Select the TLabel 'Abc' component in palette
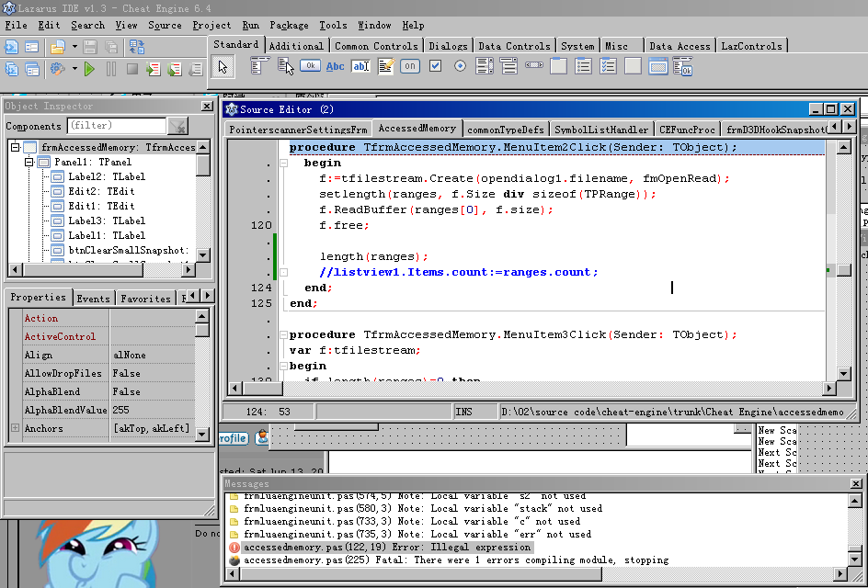 pos(336,66)
